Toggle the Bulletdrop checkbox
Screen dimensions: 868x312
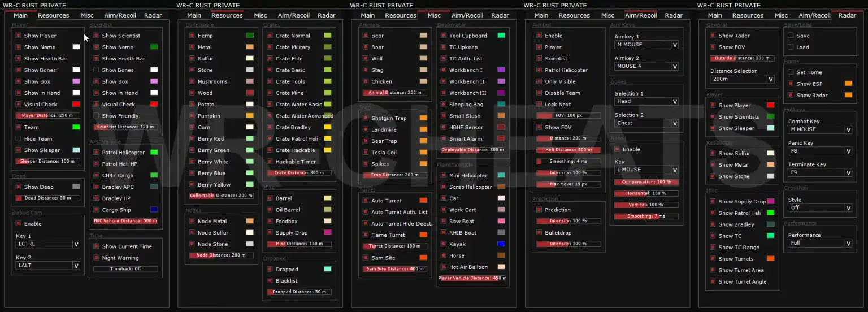pyautogui.click(x=539, y=233)
